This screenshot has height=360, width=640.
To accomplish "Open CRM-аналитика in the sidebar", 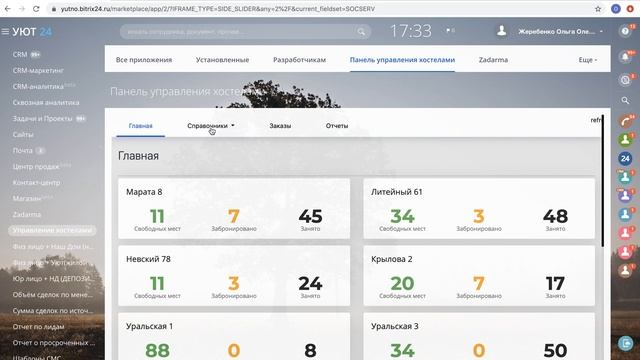I will pos(38,87).
